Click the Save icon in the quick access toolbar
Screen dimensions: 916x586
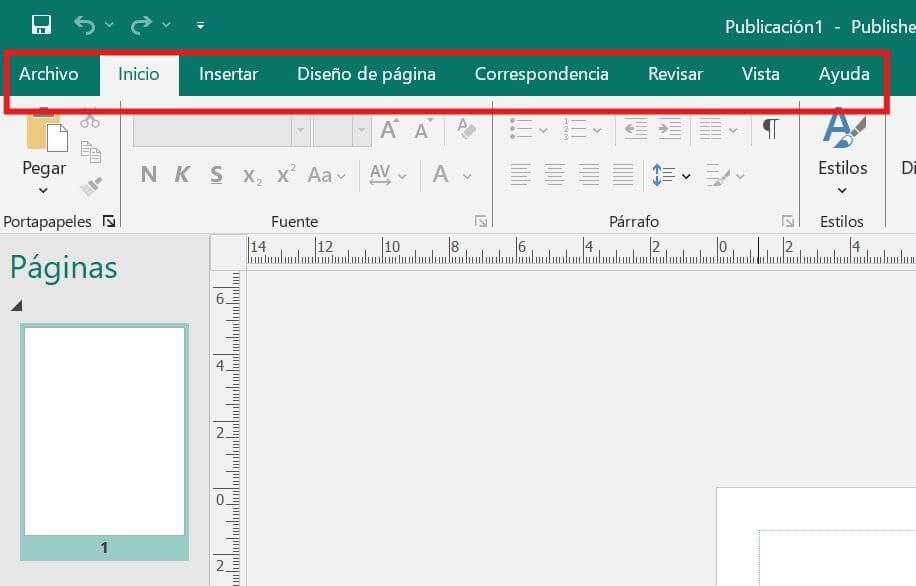click(41, 25)
